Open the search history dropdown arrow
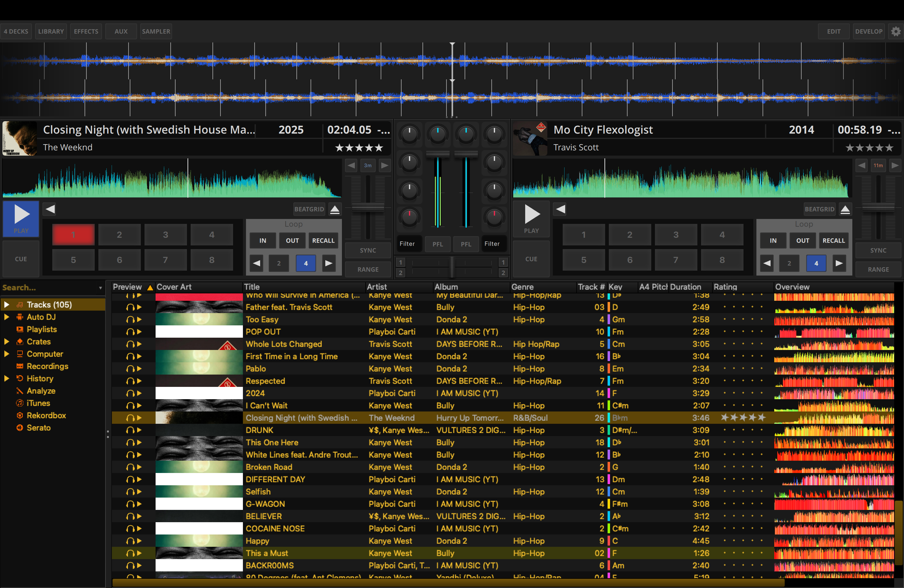 click(x=100, y=288)
